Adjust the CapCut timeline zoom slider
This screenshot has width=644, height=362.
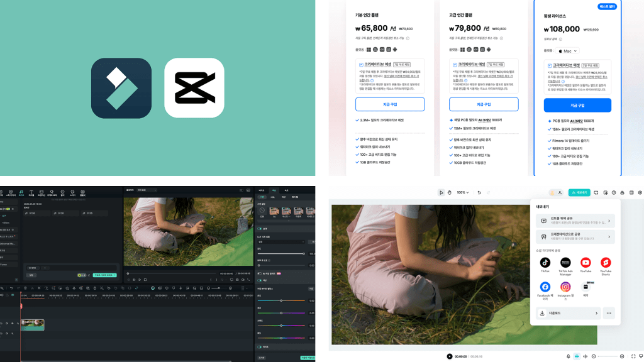(x=608, y=356)
